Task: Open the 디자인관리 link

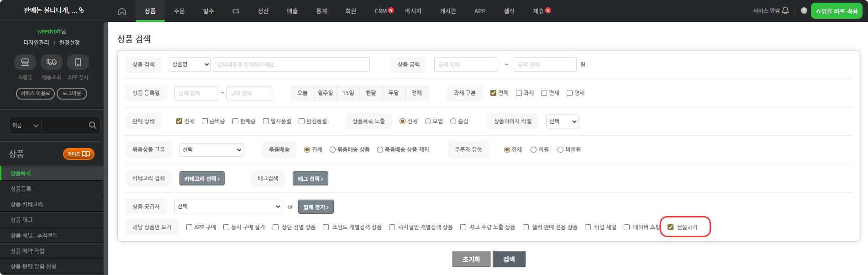Action: click(37, 42)
